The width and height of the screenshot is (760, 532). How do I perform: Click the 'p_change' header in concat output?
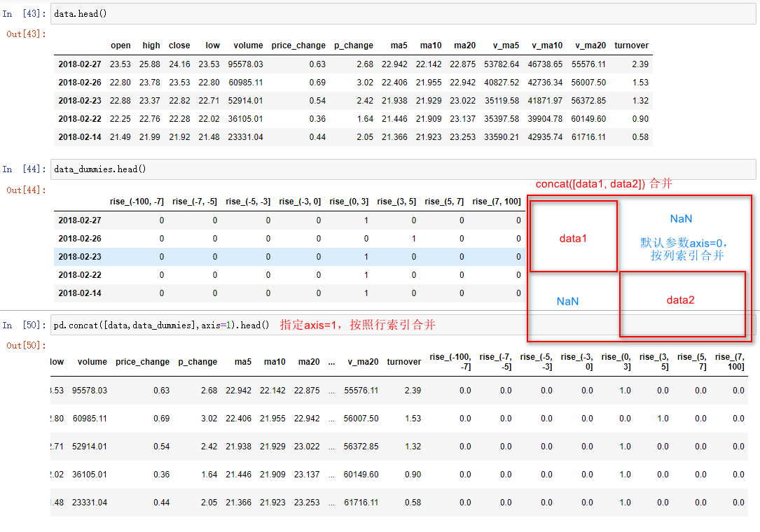(x=198, y=361)
